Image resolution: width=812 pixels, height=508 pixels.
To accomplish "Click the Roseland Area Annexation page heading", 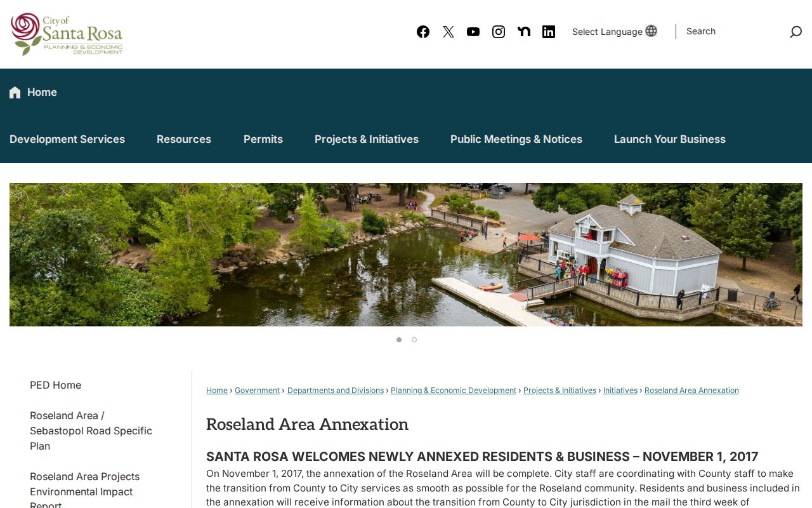I will 307,424.
